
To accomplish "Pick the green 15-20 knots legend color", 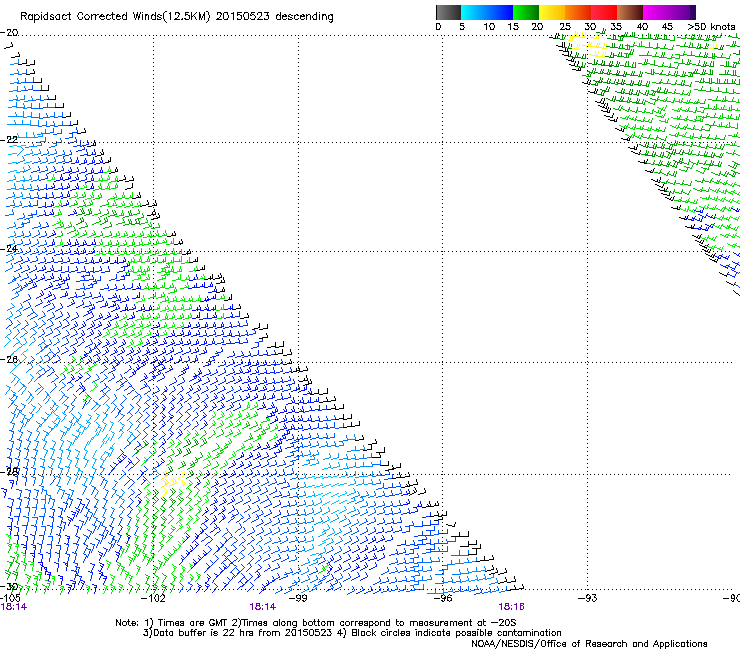I will (x=525, y=12).
